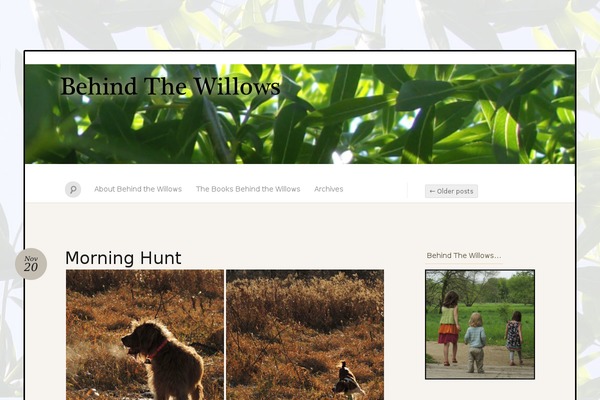Click the search magnifier icon
Image resolution: width=600 pixels, height=400 pixels.
coord(73,189)
